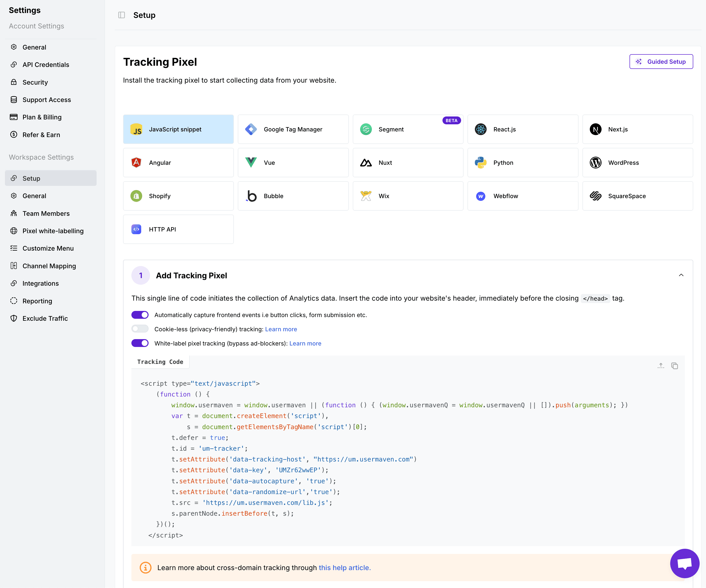Click the share/export icon above tracking code
The width and height of the screenshot is (706, 588).
pos(661,366)
